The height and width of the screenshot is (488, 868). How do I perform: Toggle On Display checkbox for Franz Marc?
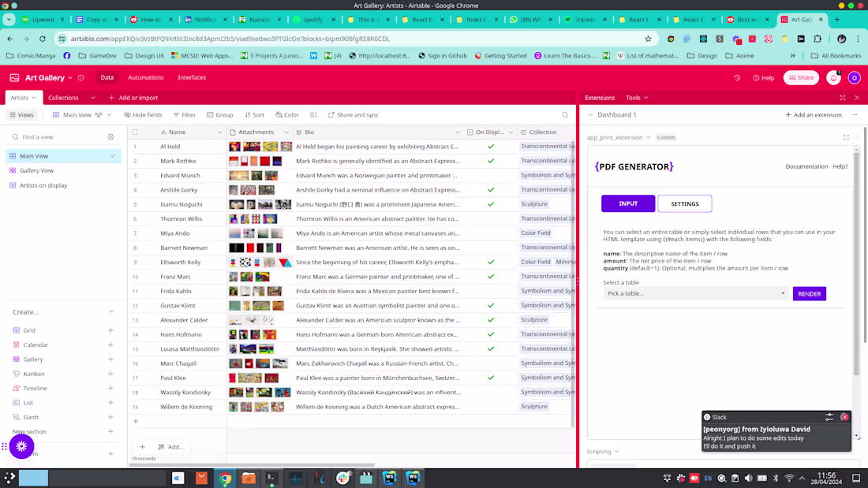point(491,277)
